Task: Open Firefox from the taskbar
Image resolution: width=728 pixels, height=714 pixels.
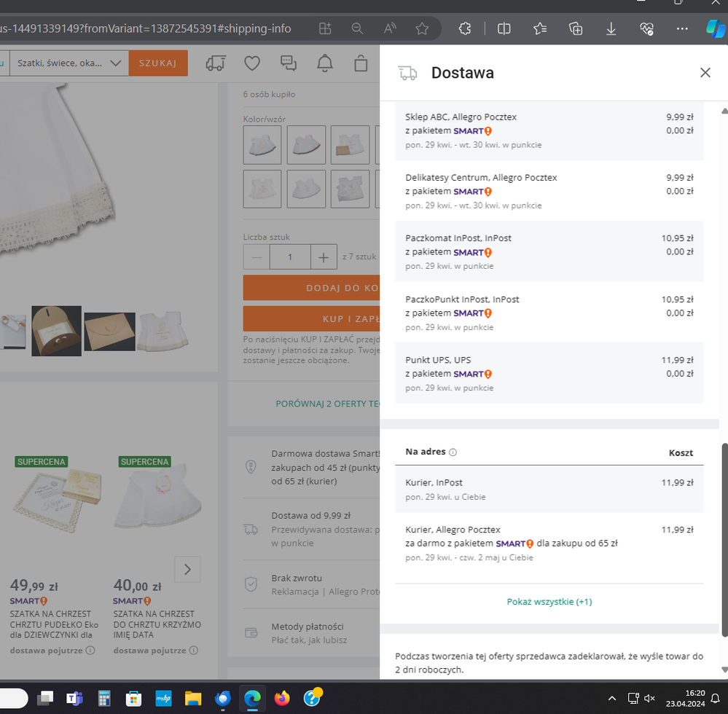Action: tap(281, 699)
